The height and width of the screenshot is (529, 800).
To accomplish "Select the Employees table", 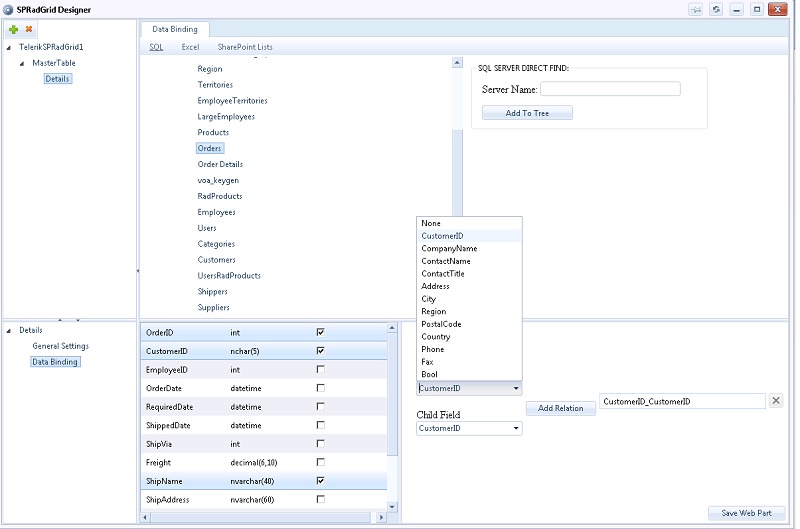I will [217, 212].
